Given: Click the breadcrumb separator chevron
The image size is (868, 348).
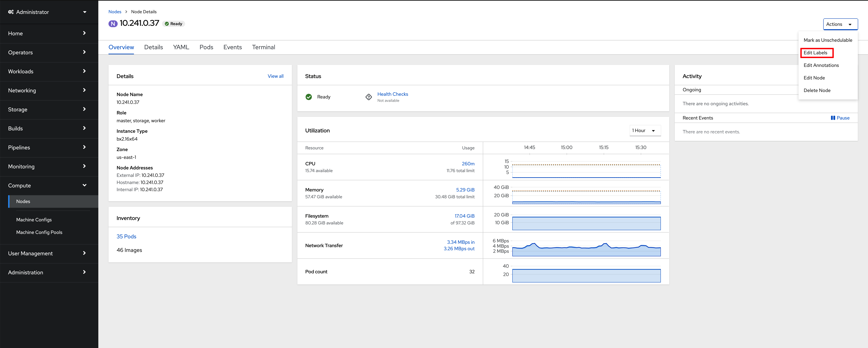Looking at the screenshot, I should [126, 12].
